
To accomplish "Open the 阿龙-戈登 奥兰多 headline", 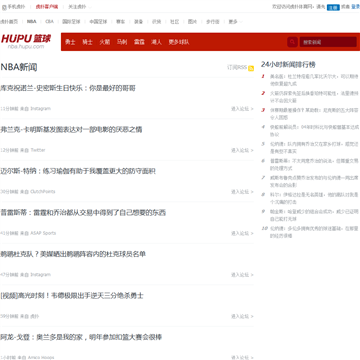I will point(81,337).
